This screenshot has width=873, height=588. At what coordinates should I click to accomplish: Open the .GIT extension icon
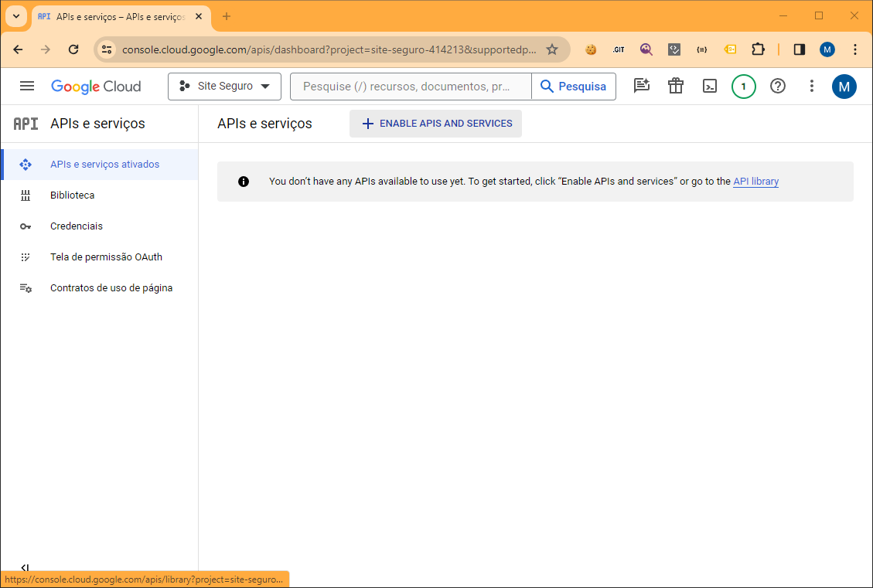click(x=619, y=49)
